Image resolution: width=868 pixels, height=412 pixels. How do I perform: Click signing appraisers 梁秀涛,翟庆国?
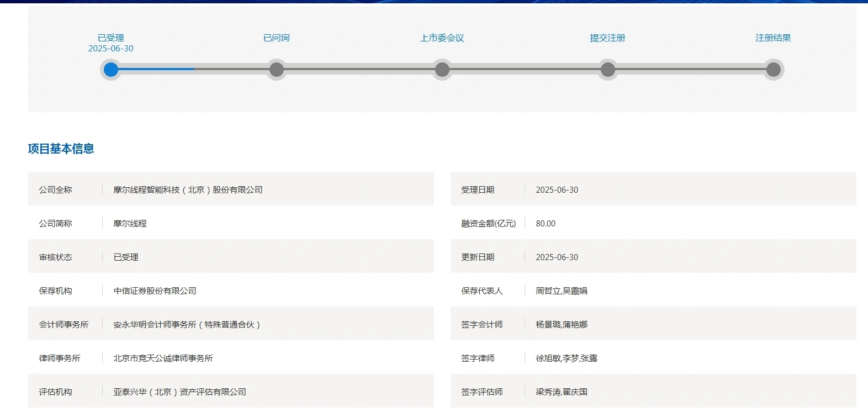click(x=562, y=392)
